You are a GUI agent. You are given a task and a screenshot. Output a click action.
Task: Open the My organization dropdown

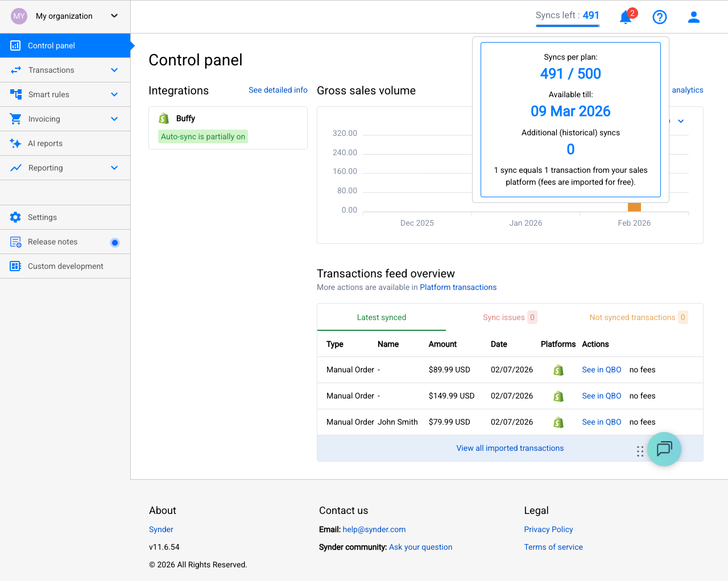click(x=64, y=16)
